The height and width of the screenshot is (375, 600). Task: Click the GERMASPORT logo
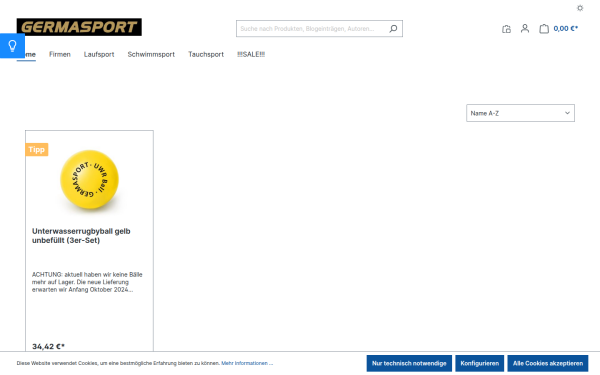[79, 27]
